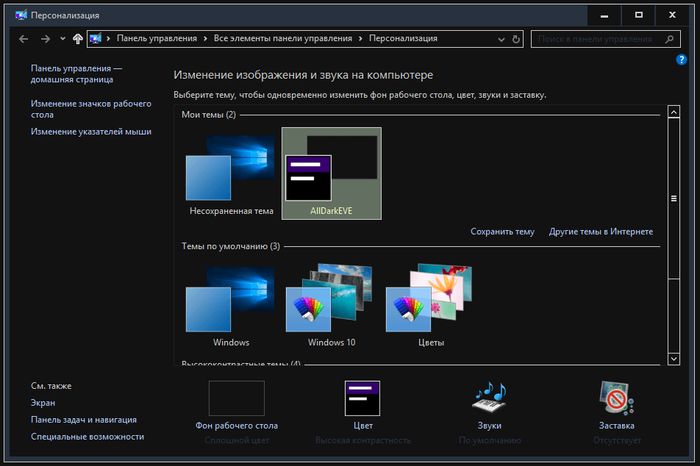Click the blue help question mark icon

tap(681, 61)
